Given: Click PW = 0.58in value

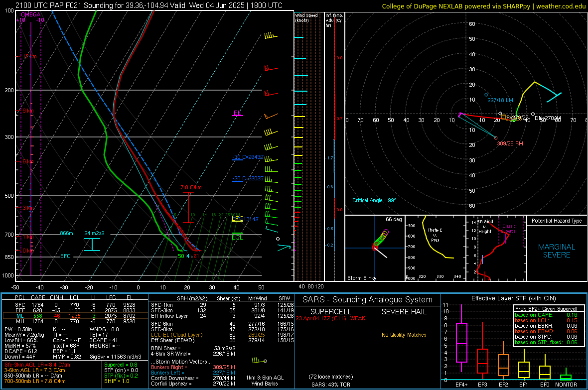Looking at the screenshot, I should tap(18, 329).
